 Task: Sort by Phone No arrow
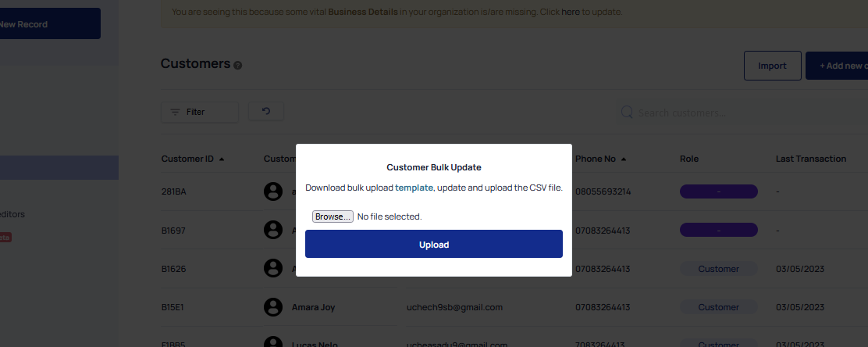624,159
